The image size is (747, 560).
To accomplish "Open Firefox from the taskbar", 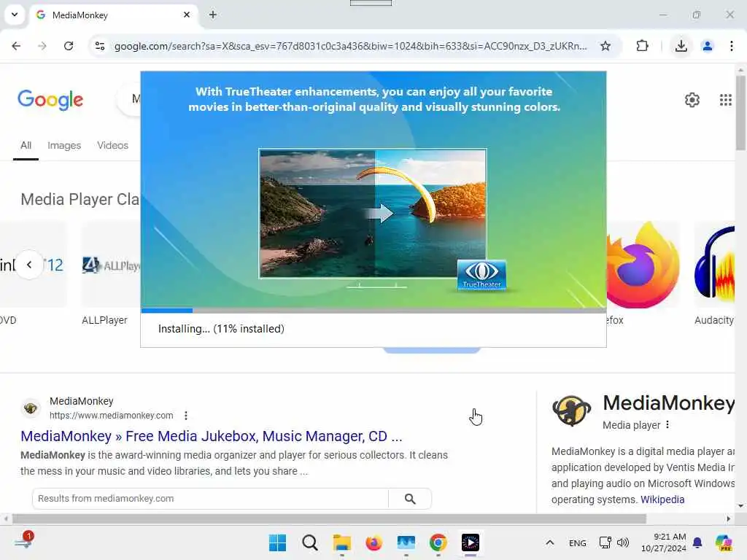I will 374,542.
